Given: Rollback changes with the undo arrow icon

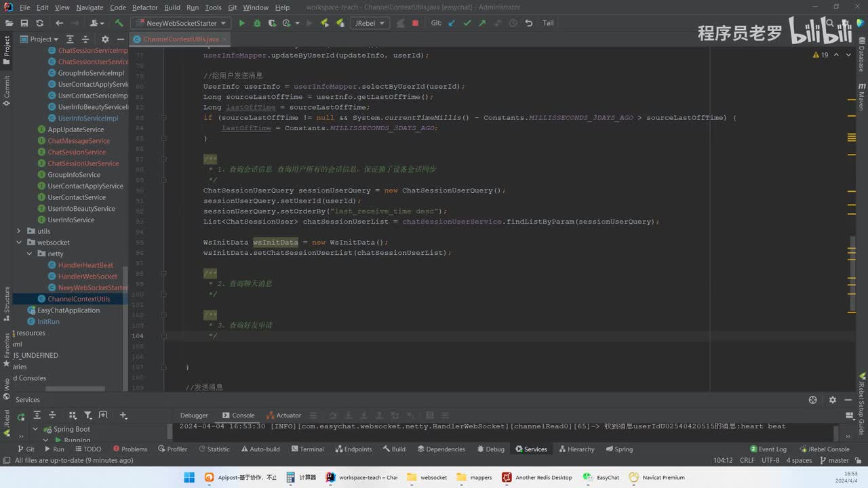Looking at the screenshot, I should point(528,23).
